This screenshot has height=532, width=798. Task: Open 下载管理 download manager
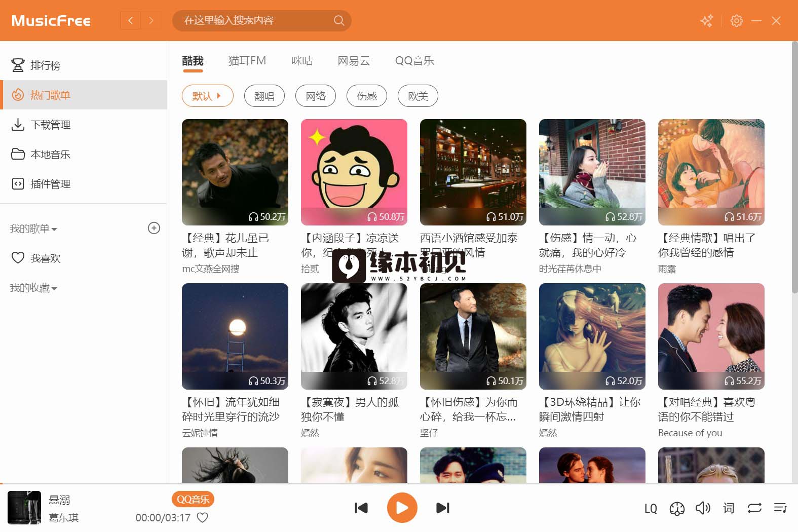83,125
